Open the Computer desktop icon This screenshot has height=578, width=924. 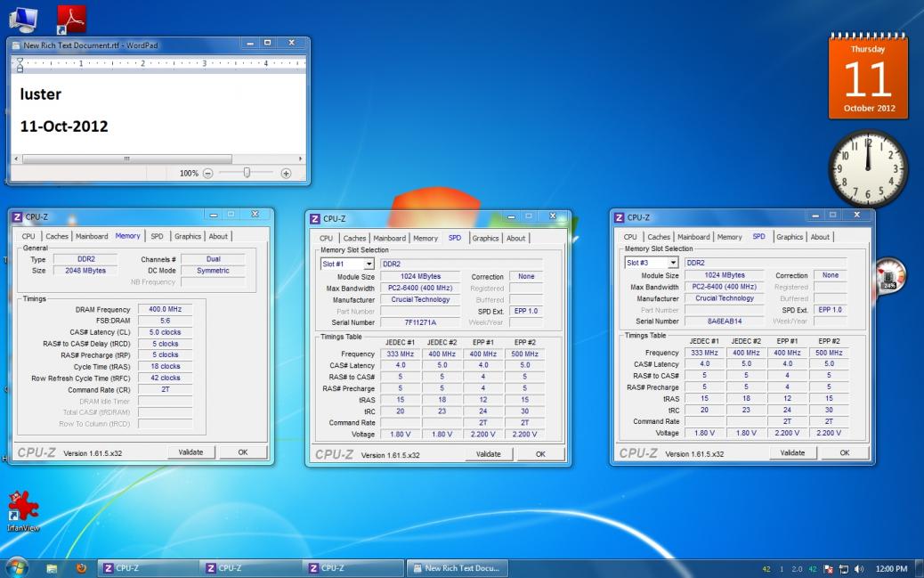point(22,20)
